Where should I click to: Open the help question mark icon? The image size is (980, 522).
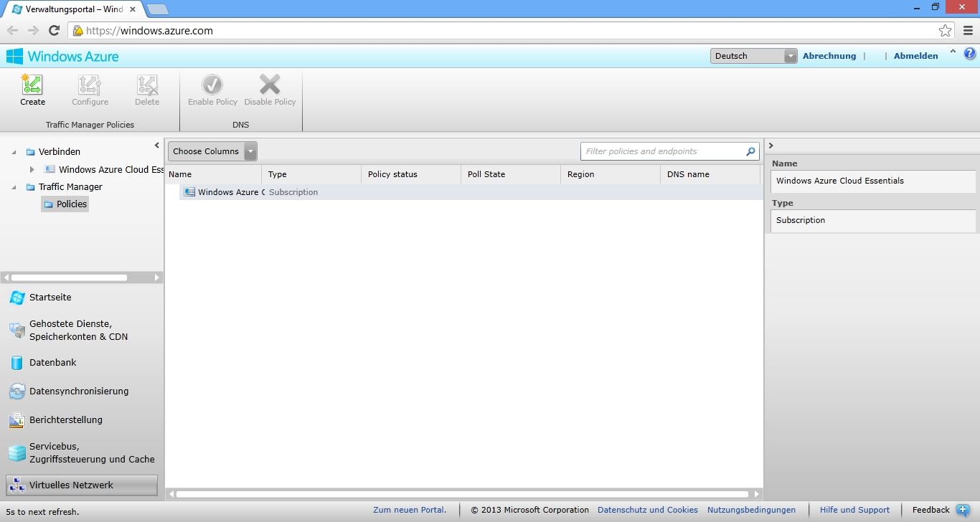970,54
